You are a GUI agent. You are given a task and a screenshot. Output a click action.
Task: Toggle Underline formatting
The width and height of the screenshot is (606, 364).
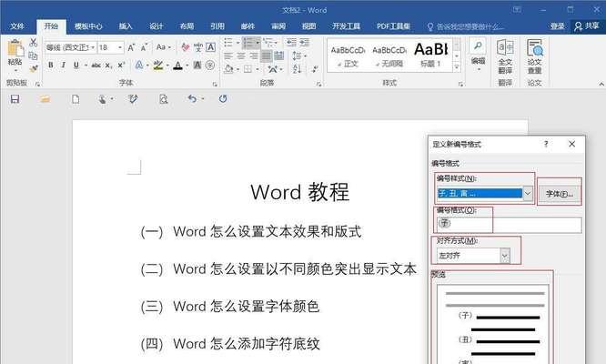pyautogui.click(x=76, y=65)
